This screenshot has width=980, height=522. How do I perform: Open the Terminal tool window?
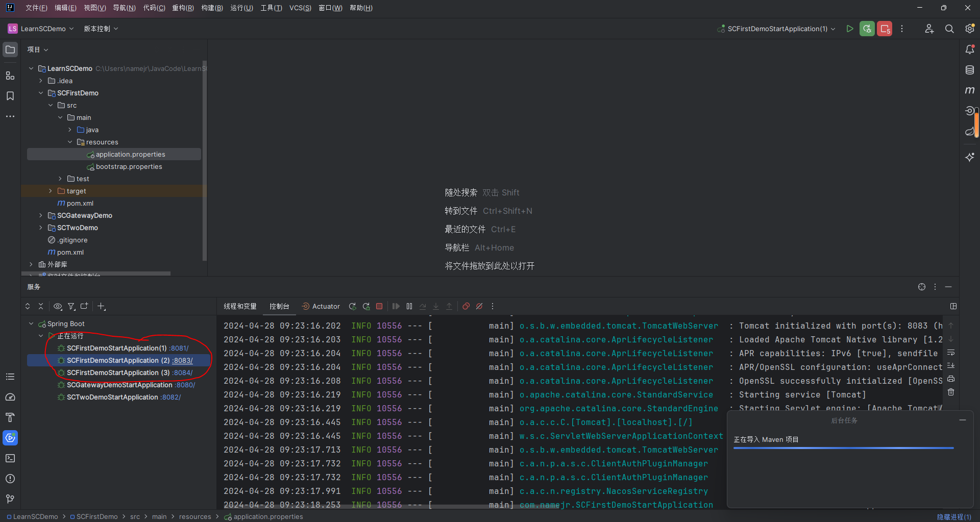[x=10, y=458]
